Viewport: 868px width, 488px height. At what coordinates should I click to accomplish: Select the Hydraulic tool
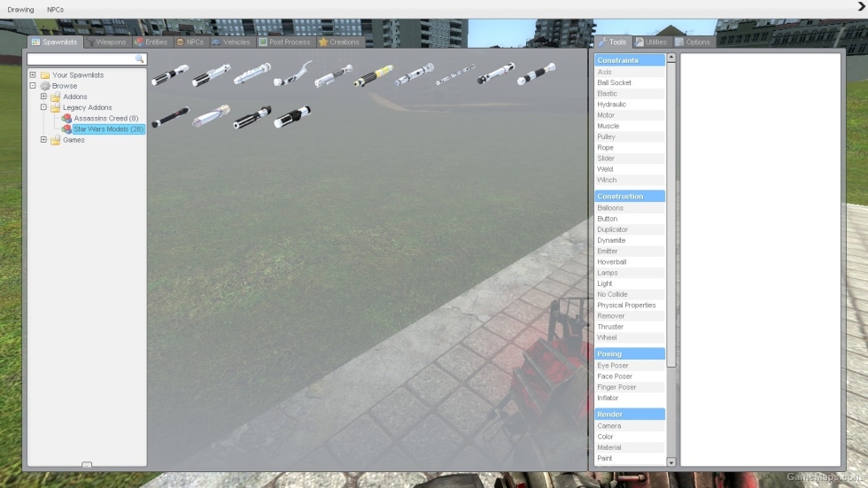pos(630,104)
